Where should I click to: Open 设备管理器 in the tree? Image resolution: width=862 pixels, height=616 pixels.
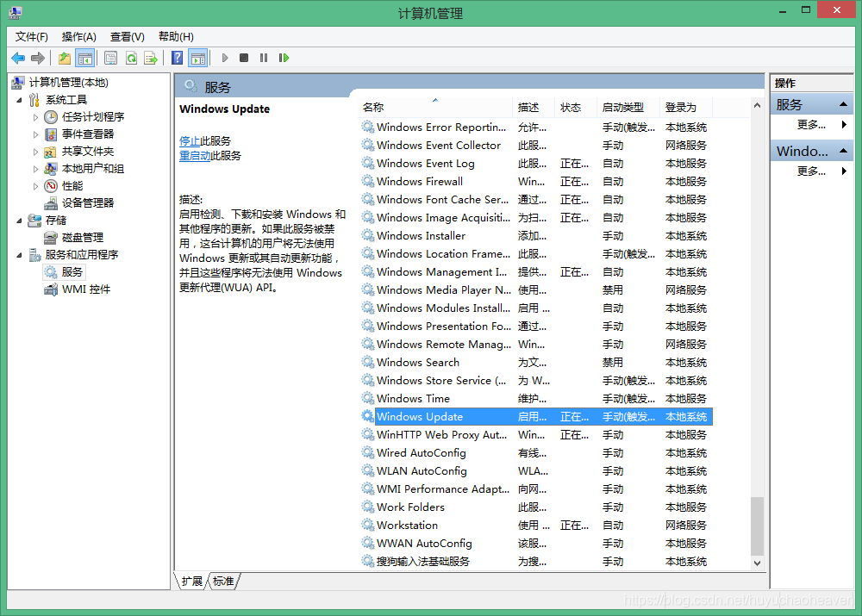[88, 202]
